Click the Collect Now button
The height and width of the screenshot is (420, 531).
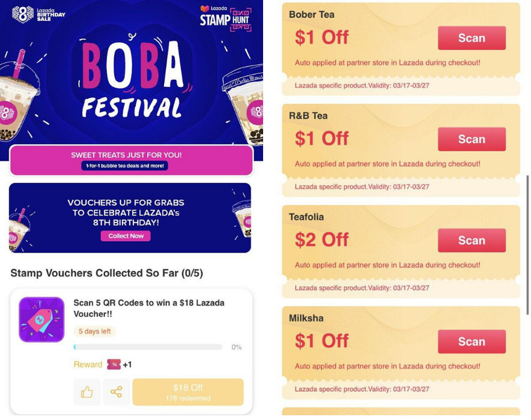(x=126, y=236)
